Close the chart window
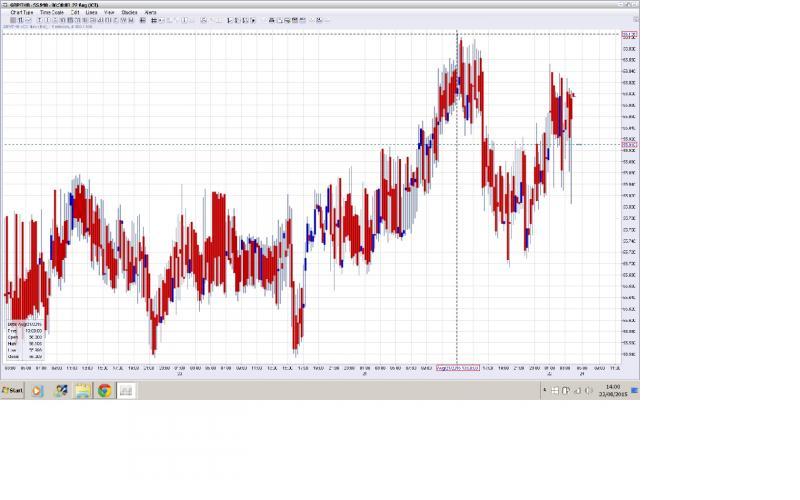Image resolution: width=800 pixels, height=500 pixels. [x=634, y=4]
